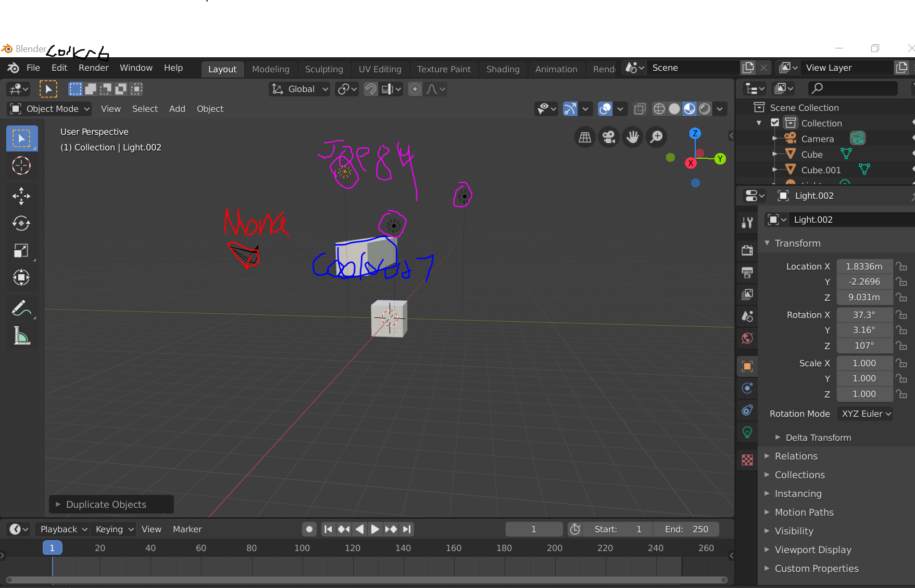Screen dimensions: 915x588
Task: Toggle show gizmo button
Action: point(570,109)
